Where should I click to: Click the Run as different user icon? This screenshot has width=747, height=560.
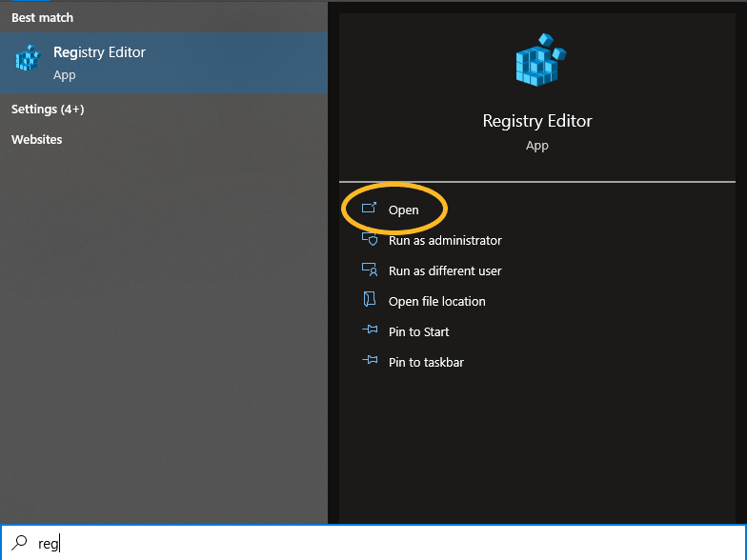click(x=370, y=269)
